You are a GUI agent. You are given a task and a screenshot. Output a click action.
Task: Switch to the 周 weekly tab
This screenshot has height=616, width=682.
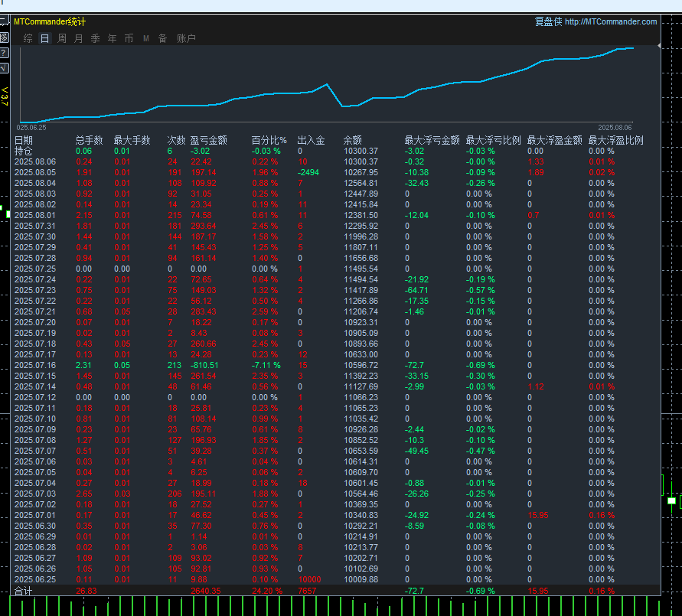click(x=62, y=38)
